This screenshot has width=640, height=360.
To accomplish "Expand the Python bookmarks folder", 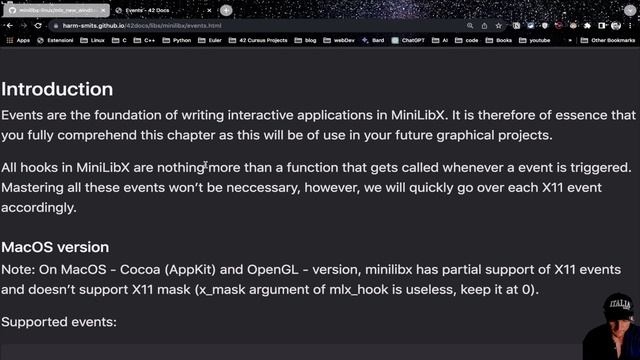I will click(x=177, y=40).
